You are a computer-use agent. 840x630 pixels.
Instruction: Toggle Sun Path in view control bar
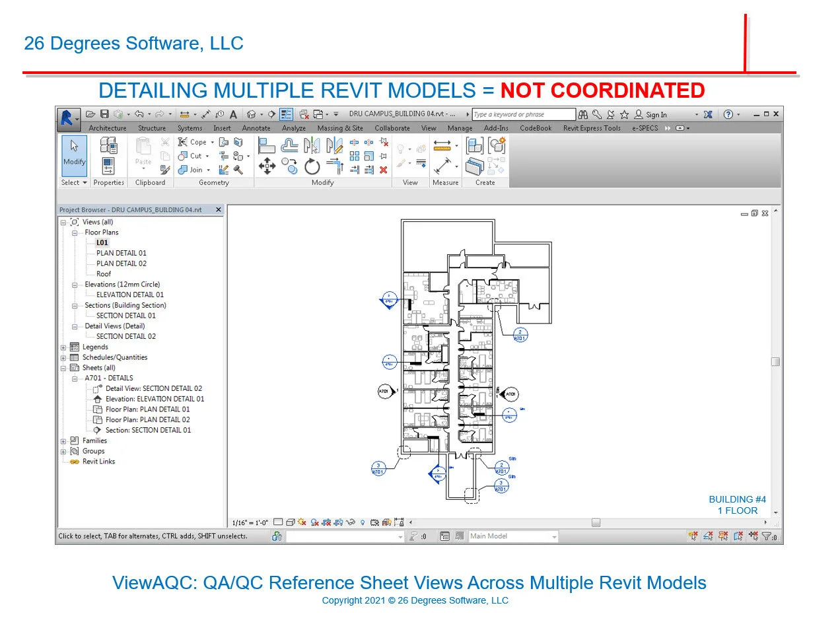point(301,522)
